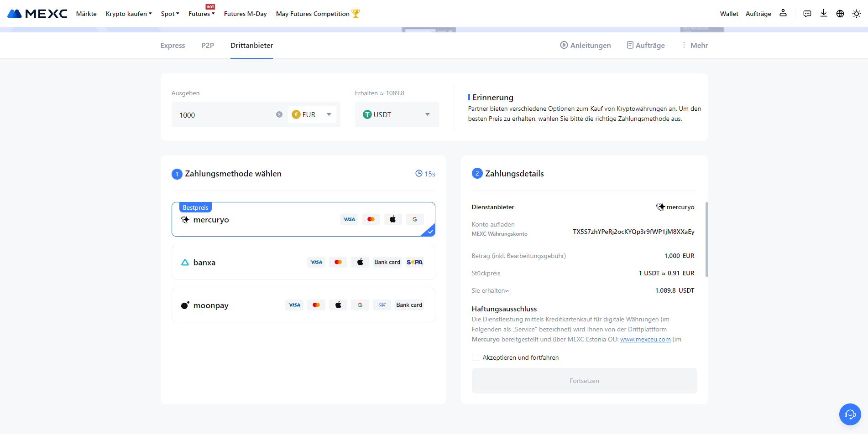The height and width of the screenshot is (434, 868).
Task: Select moonpay payment provider
Action: click(x=303, y=305)
